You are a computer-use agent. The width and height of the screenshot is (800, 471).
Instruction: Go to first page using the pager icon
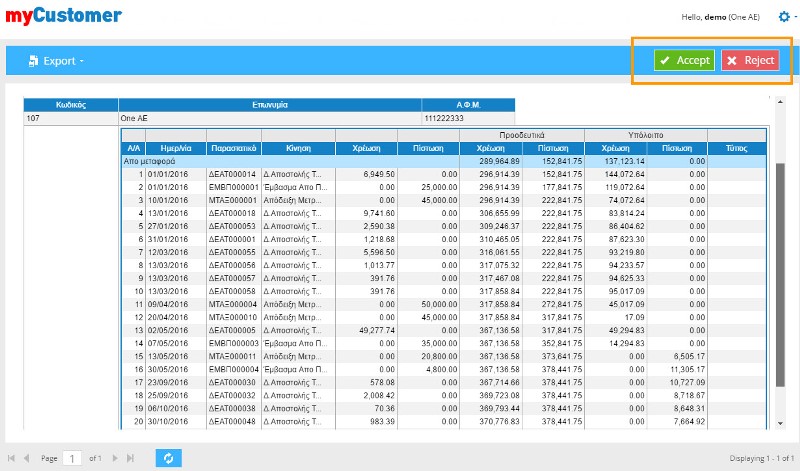click(11, 457)
